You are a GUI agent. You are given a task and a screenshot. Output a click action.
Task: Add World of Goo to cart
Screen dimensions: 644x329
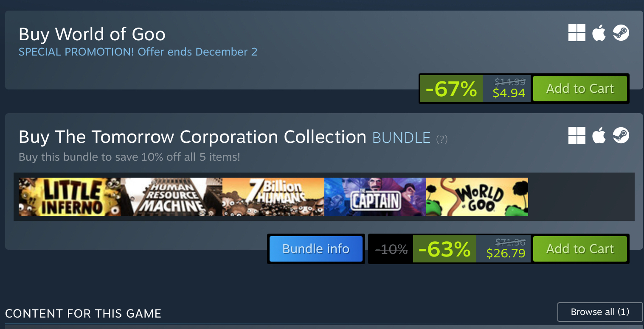click(580, 89)
